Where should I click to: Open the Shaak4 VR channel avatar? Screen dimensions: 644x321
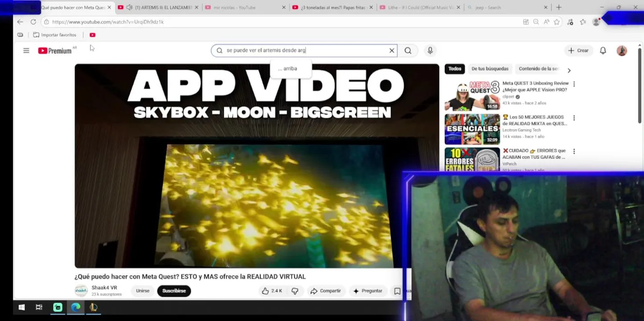tap(81, 291)
